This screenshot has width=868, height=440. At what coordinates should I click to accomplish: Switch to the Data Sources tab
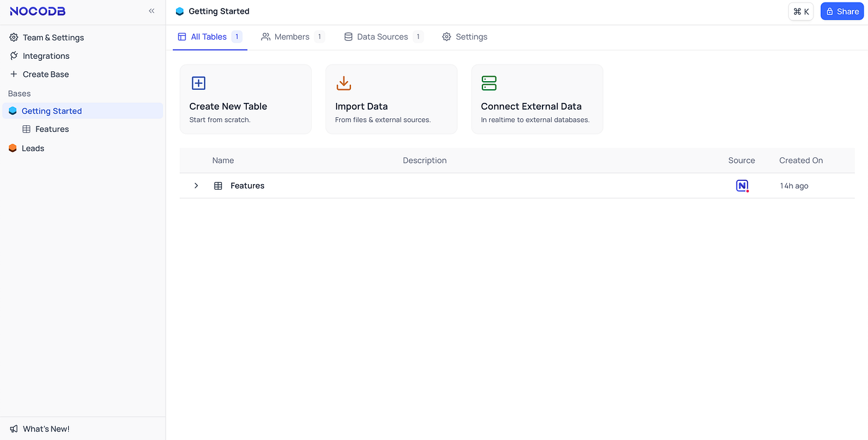click(383, 37)
